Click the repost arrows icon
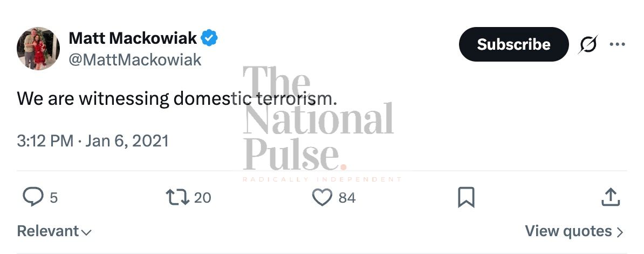The height and width of the screenshot is (254, 644). tap(177, 197)
